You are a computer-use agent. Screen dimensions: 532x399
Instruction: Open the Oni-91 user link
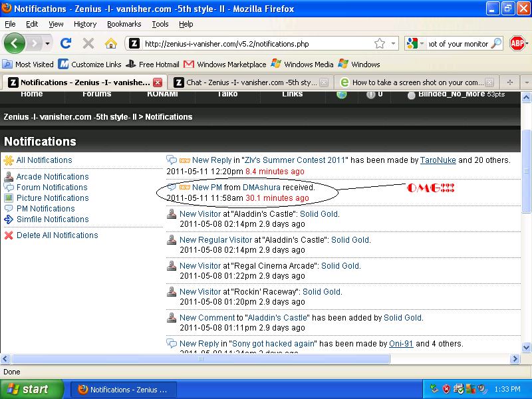pyautogui.click(x=401, y=344)
